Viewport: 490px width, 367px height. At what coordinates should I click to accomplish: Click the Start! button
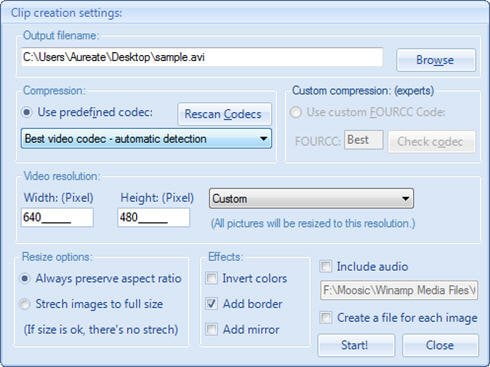click(x=356, y=345)
